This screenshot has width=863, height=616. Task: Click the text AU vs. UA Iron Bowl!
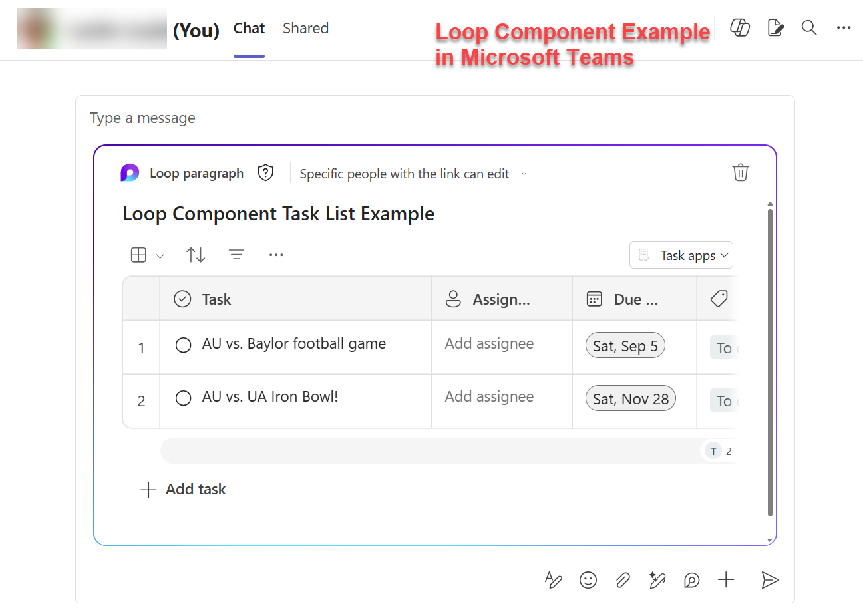(x=270, y=396)
